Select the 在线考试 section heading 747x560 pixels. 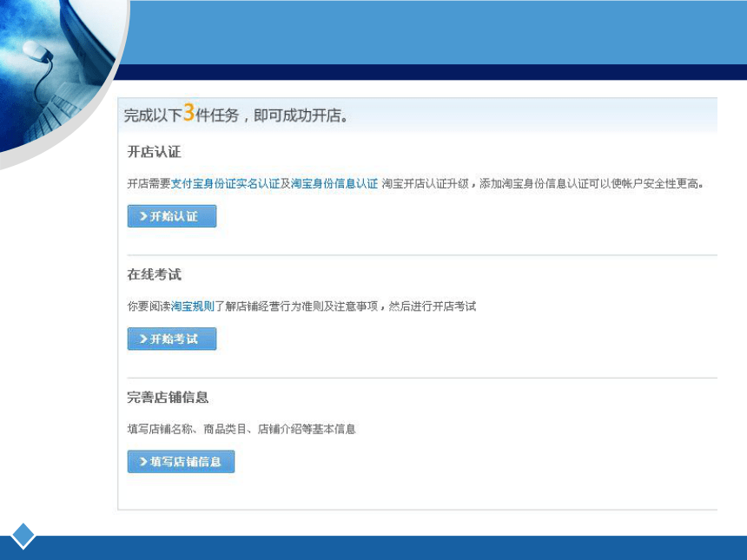click(154, 274)
